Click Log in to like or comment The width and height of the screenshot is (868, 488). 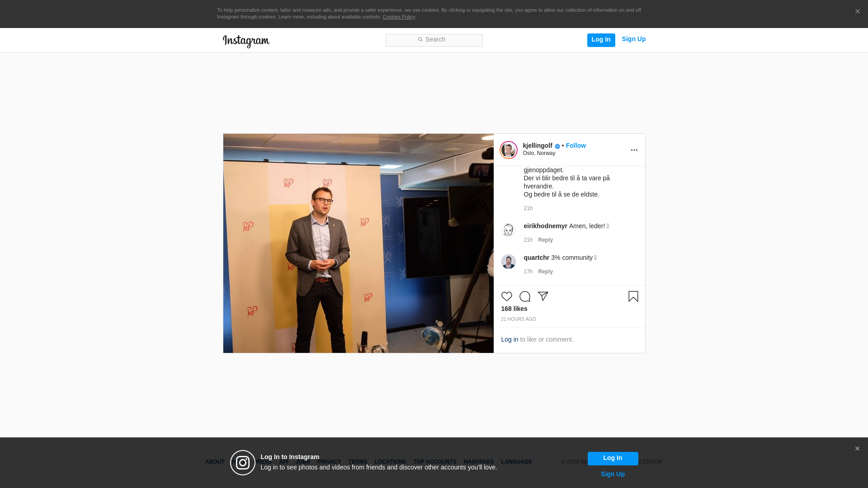(509, 339)
